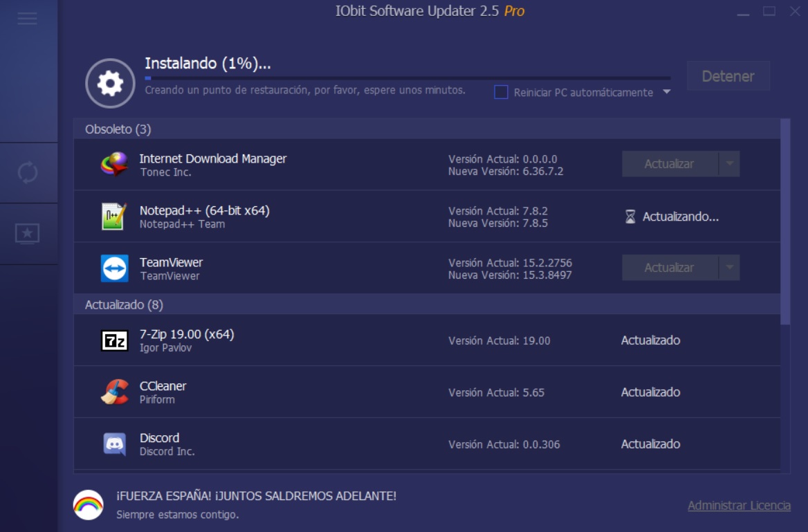Click the ¡FUERZA ESPAÑA! banner text

[x=256, y=496]
